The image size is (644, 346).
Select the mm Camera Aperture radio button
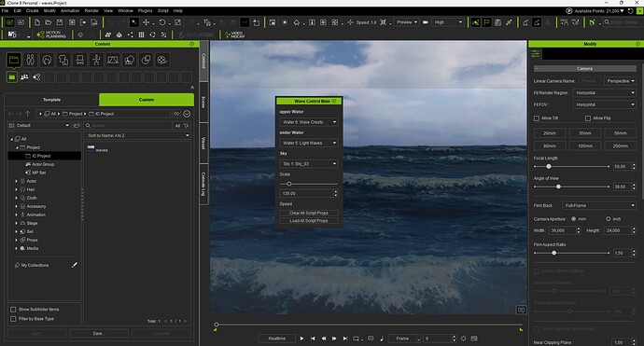coord(573,219)
